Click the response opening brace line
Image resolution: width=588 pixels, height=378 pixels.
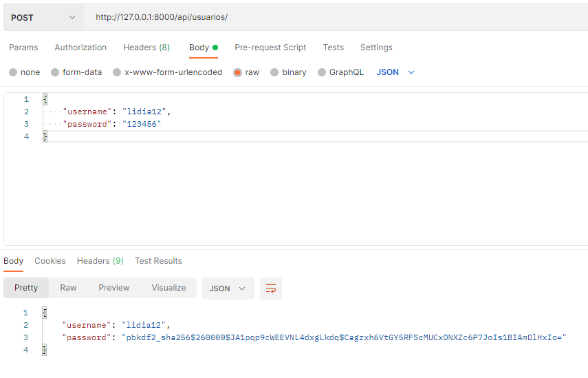(45, 313)
